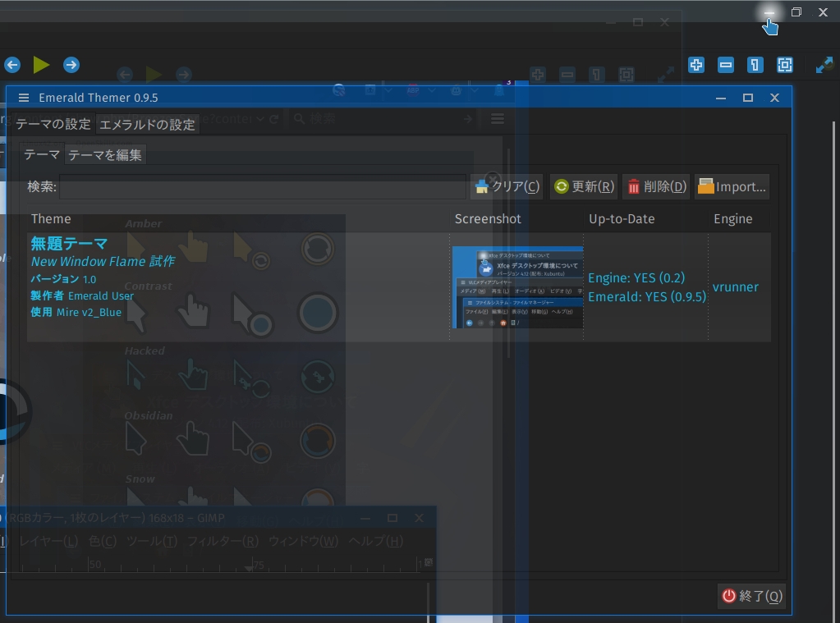Close the Emerald Themer window
This screenshot has width=840, height=623.
tap(774, 98)
